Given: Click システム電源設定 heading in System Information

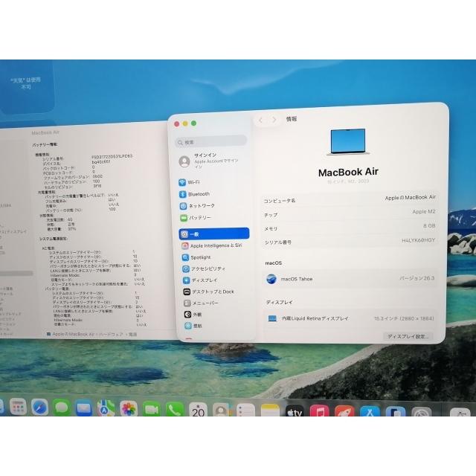Looking at the screenshot, I should [x=54, y=239].
